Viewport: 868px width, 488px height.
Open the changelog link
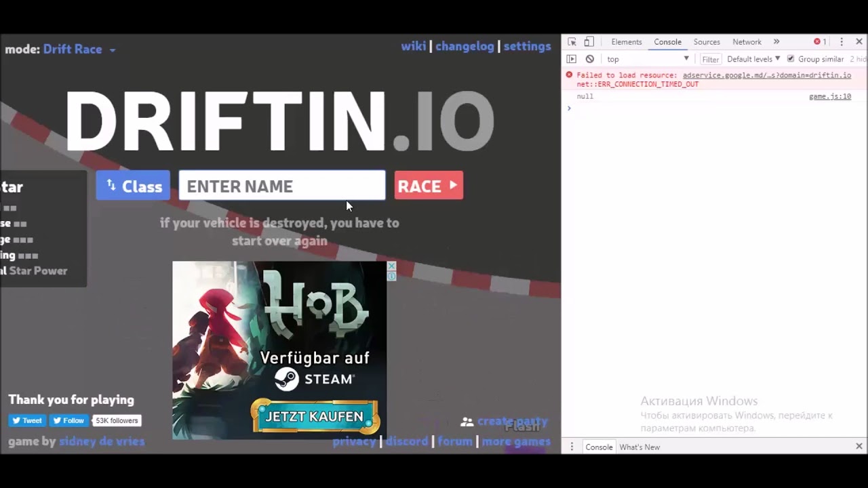click(465, 46)
